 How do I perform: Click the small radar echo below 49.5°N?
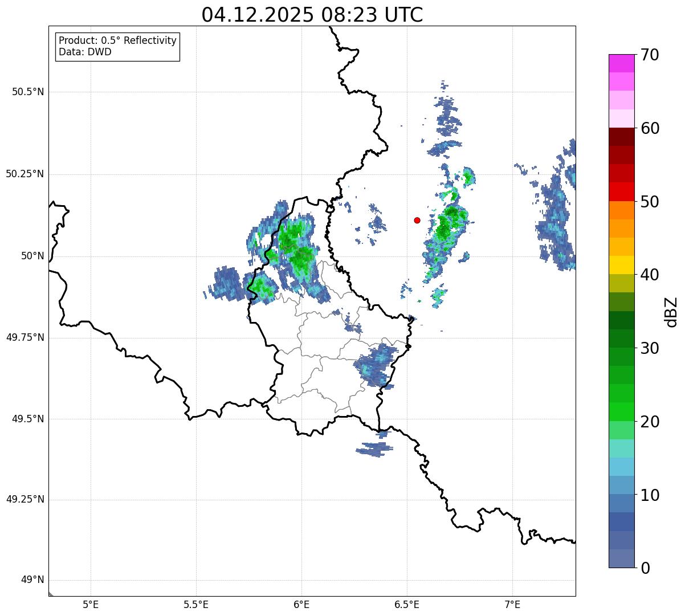click(374, 449)
